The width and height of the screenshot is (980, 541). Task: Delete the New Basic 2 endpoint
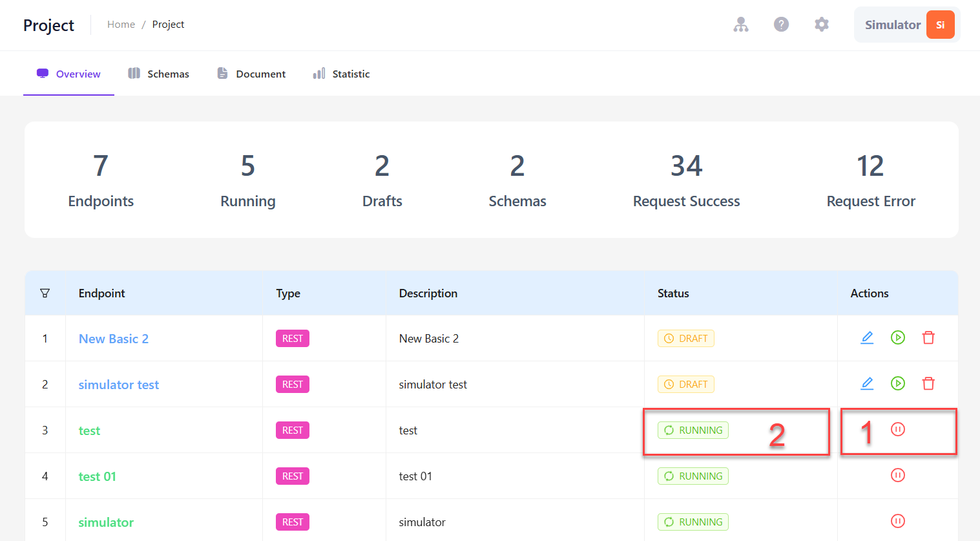tap(928, 337)
